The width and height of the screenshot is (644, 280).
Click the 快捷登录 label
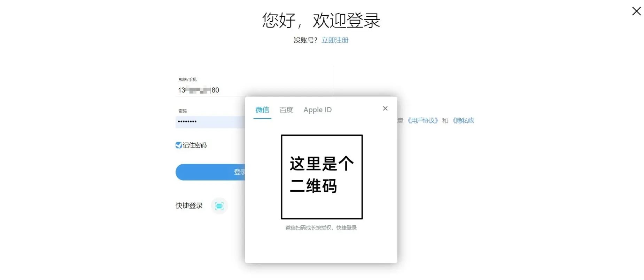click(x=189, y=206)
